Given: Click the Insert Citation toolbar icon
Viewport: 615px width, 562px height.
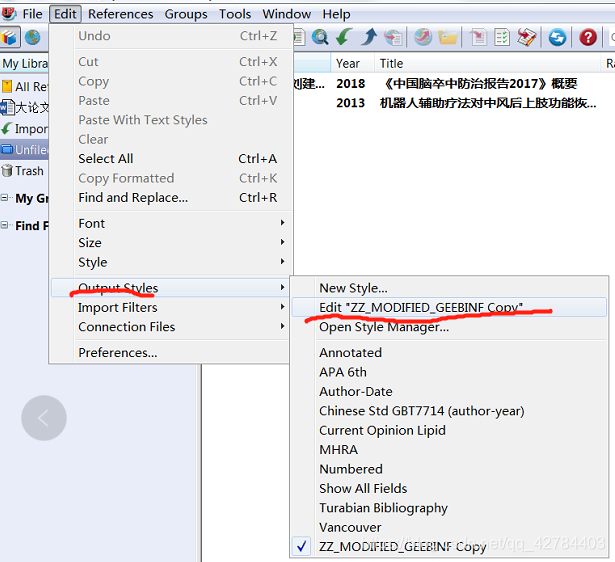Looking at the screenshot, I should click(478, 37).
